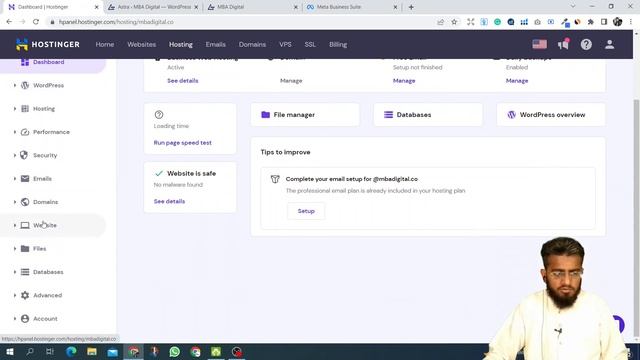Expand the Performance sidebar section
Screen dimensions: 640x360
point(15,132)
